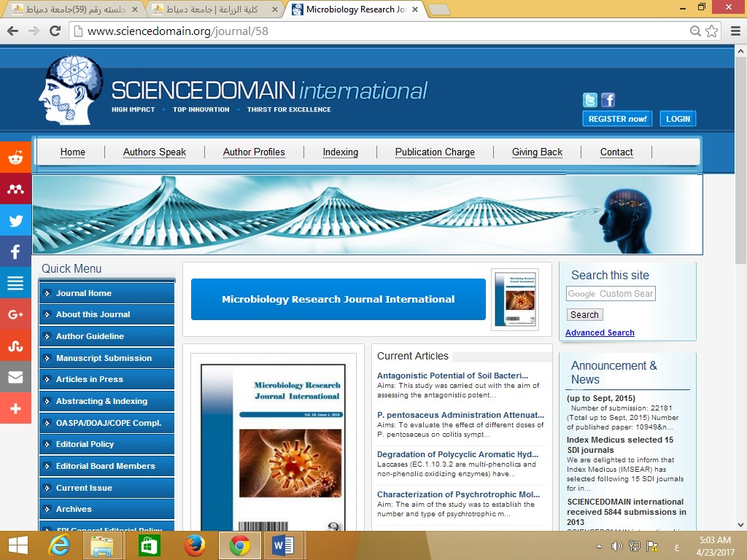Switch to the كلية الزراعة browser tab
Image resolution: width=747 pixels, height=560 pixels.
point(214,9)
